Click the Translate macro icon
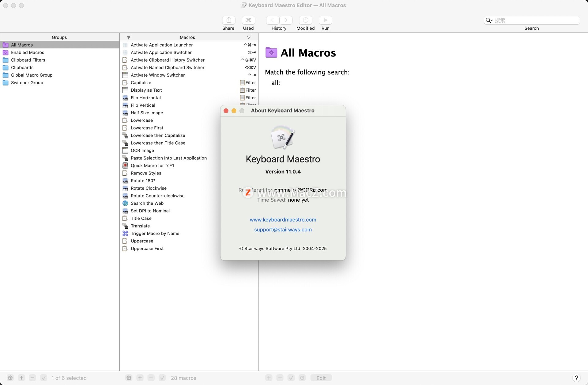Viewport: 588px width, 385px height. tap(125, 226)
